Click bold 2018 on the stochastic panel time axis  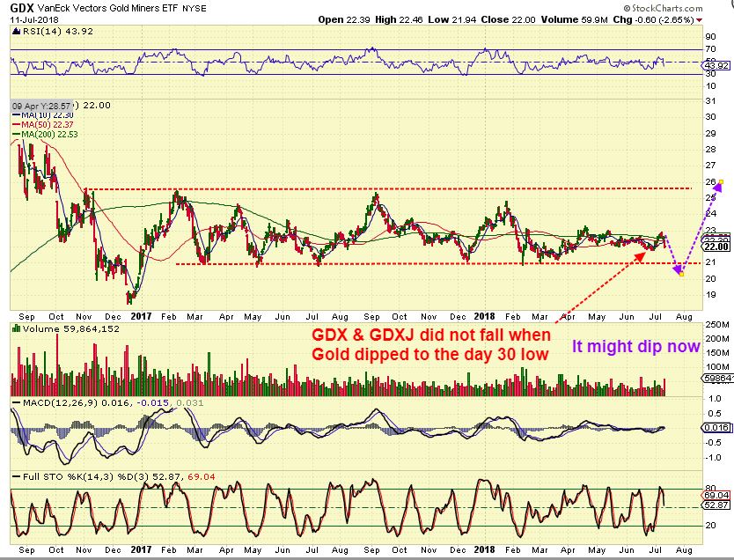coord(484,549)
